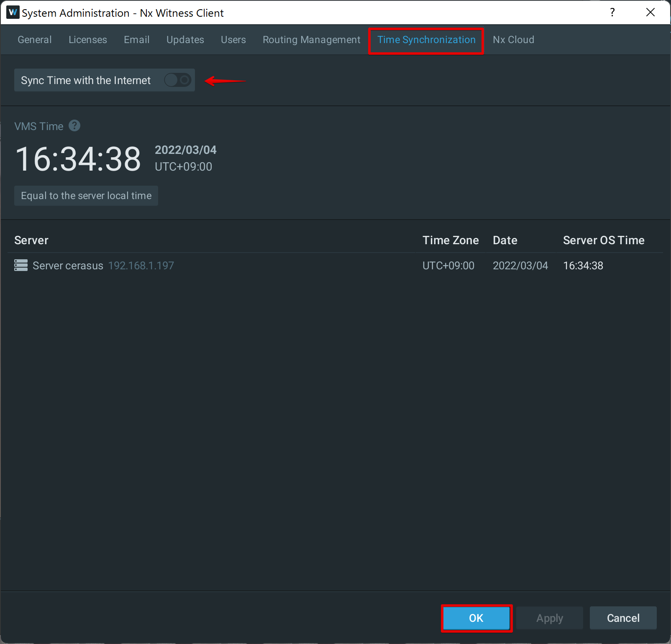Switch to Routing Management tab
Image resolution: width=671 pixels, height=644 pixels.
[312, 40]
